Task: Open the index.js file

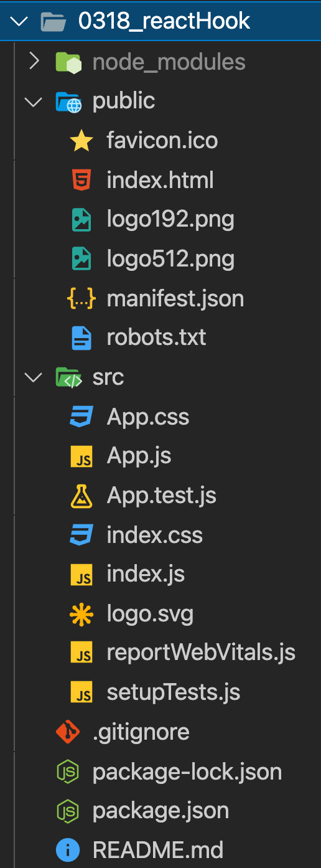Action: [146, 575]
